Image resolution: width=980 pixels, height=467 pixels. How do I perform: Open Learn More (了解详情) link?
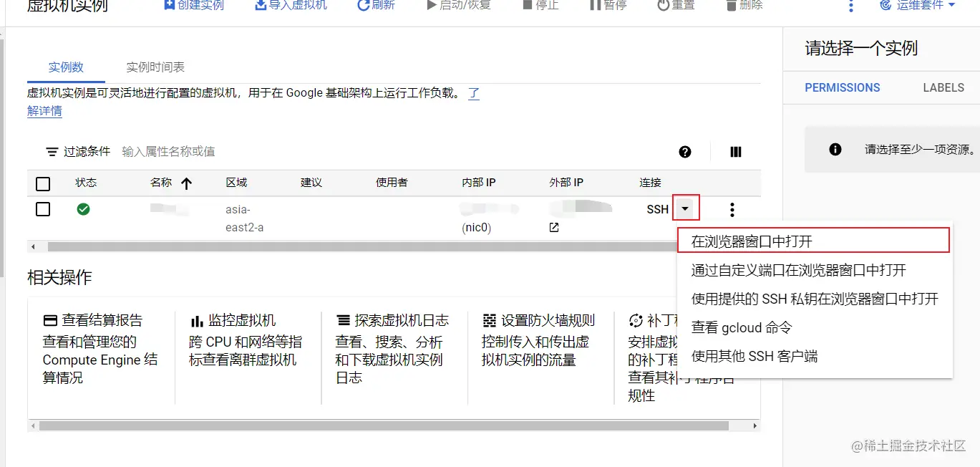[44, 111]
